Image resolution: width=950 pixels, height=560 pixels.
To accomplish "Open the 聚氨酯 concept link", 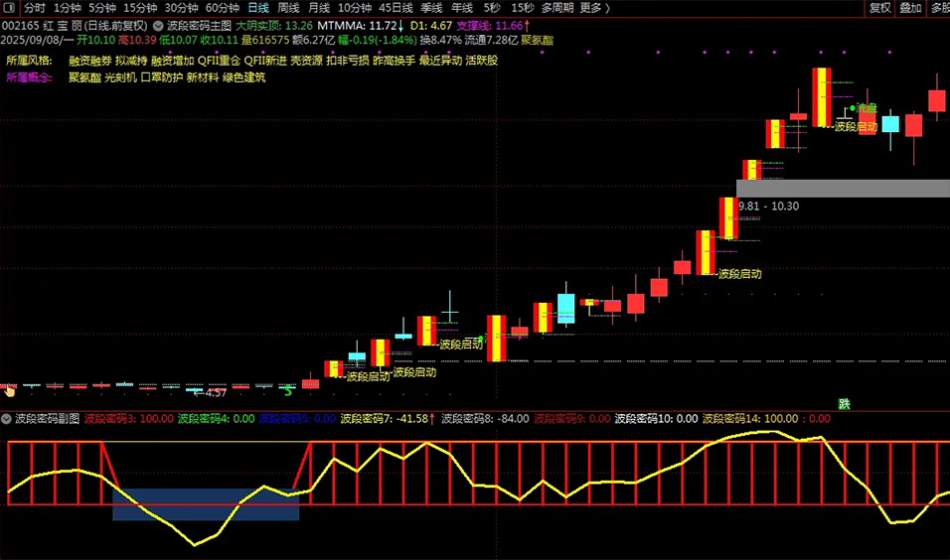I will pos(84,77).
